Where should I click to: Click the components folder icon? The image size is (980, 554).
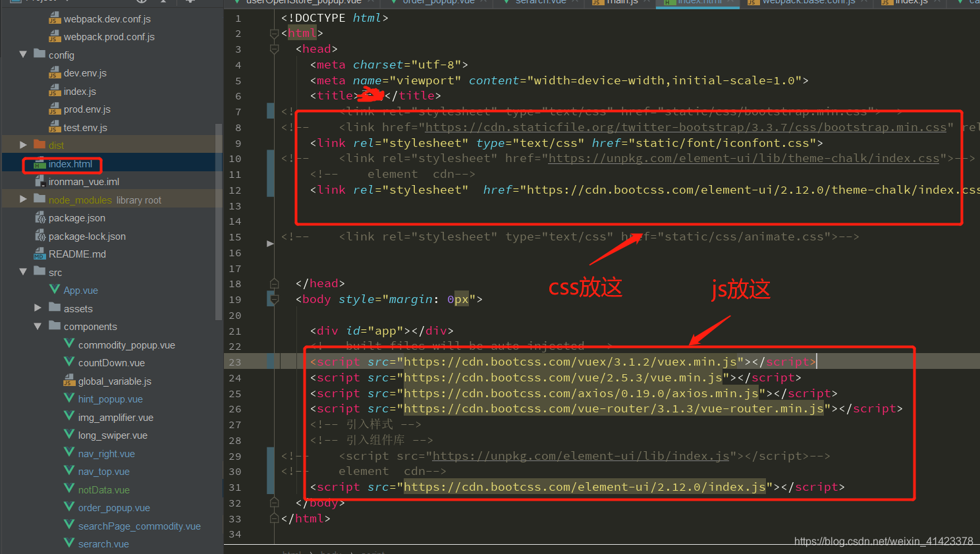coord(55,325)
